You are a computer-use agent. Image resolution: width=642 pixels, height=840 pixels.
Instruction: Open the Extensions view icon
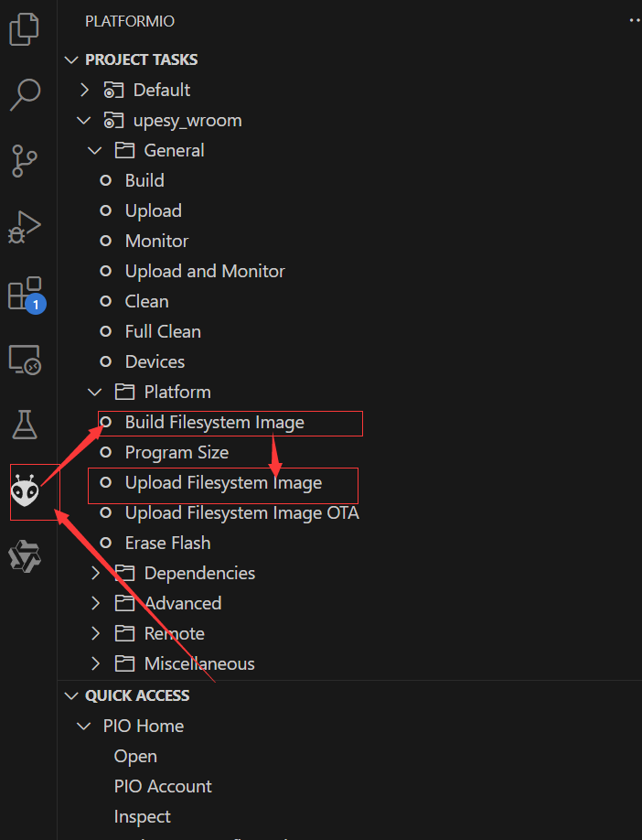coord(26,294)
